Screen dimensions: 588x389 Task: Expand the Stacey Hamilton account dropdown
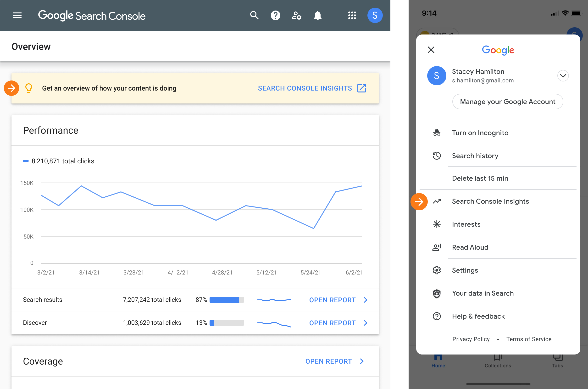tap(563, 75)
